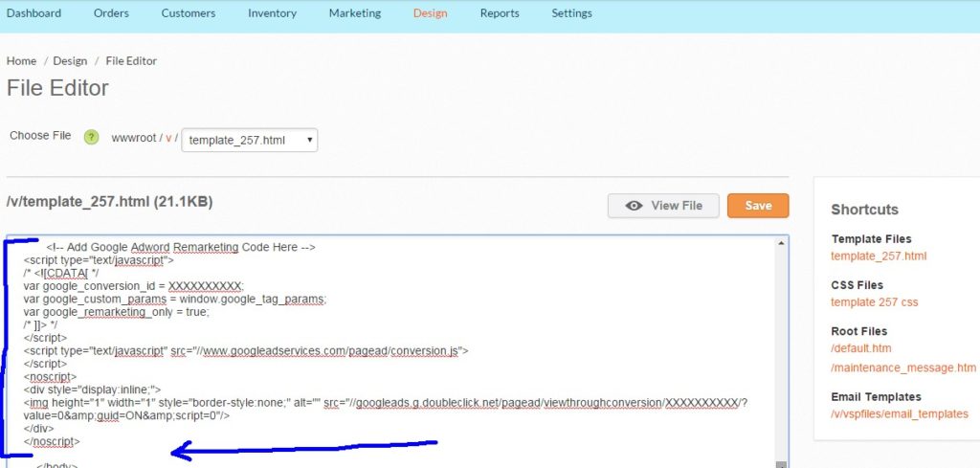
Task: Open template_257.html shortcut link
Action: (879, 256)
